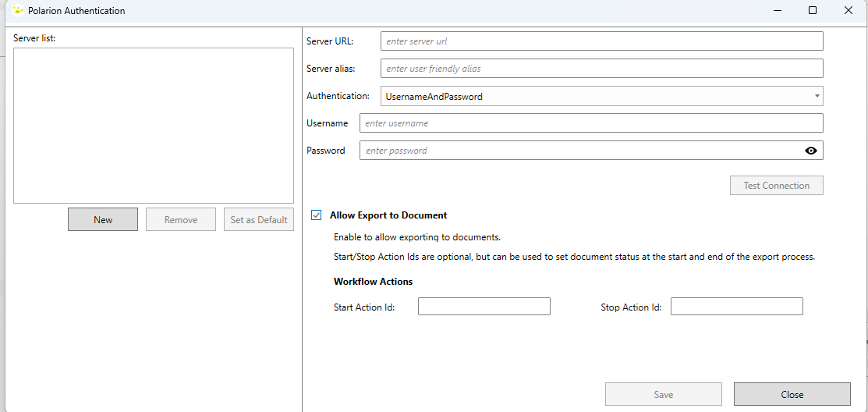The width and height of the screenshot is (868, 412).
Task: Click the Close button at bottom
Action: click(x=792, y=394)
